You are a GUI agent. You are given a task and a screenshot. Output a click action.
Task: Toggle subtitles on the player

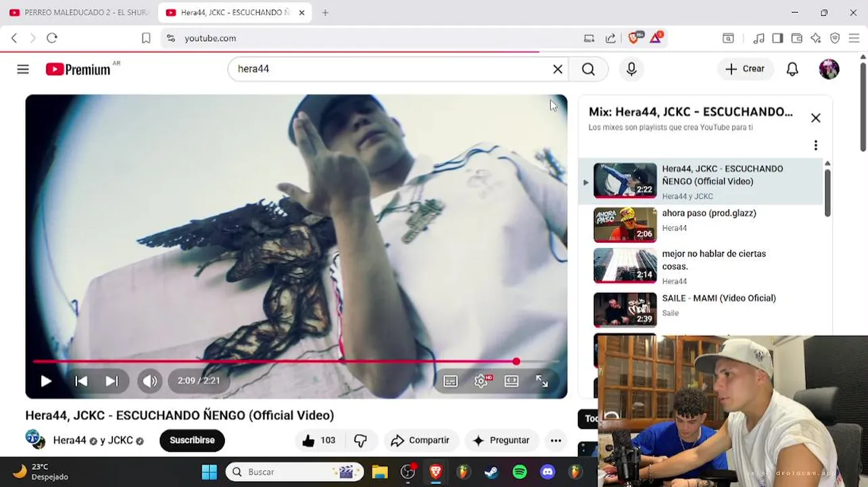click(x=450, y=381)
